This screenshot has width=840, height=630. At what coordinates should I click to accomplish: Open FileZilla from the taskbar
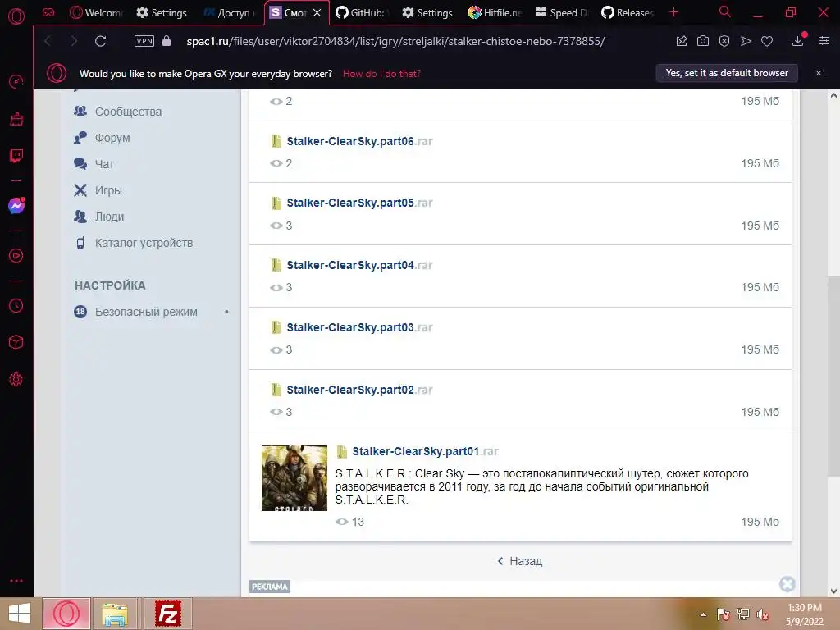tap(167, 614)
